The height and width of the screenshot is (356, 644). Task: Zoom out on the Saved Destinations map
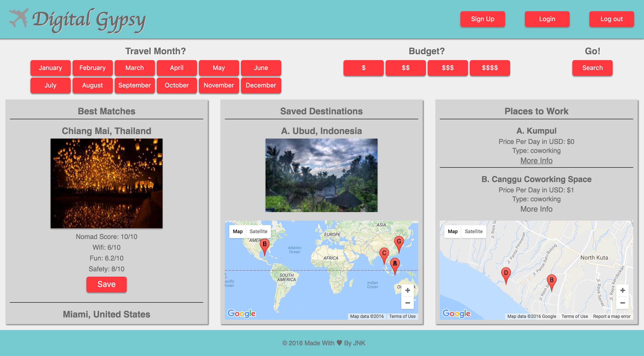(408, 303)
